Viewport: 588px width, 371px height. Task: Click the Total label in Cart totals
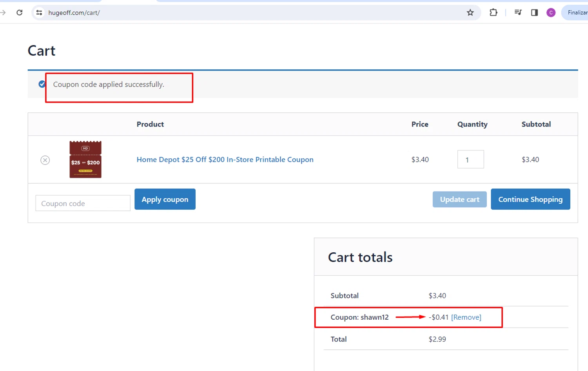338,339
